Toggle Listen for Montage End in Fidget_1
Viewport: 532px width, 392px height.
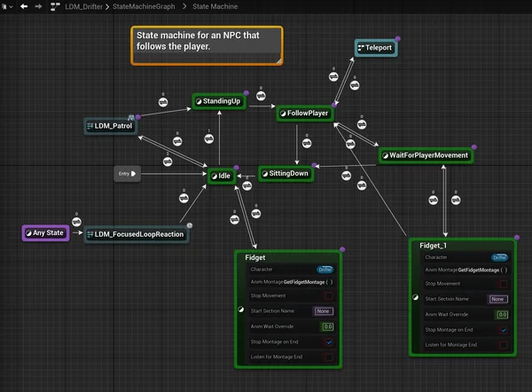(504, 345)
